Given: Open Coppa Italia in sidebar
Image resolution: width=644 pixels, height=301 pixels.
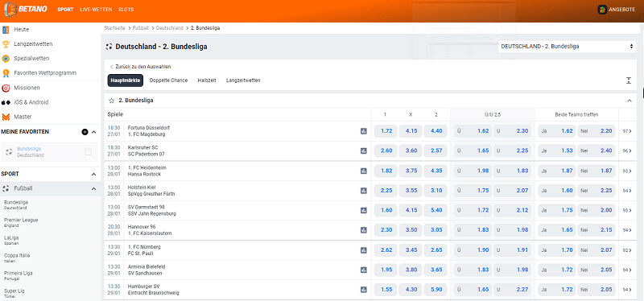Looking at the screenshot, I should 17,258.
